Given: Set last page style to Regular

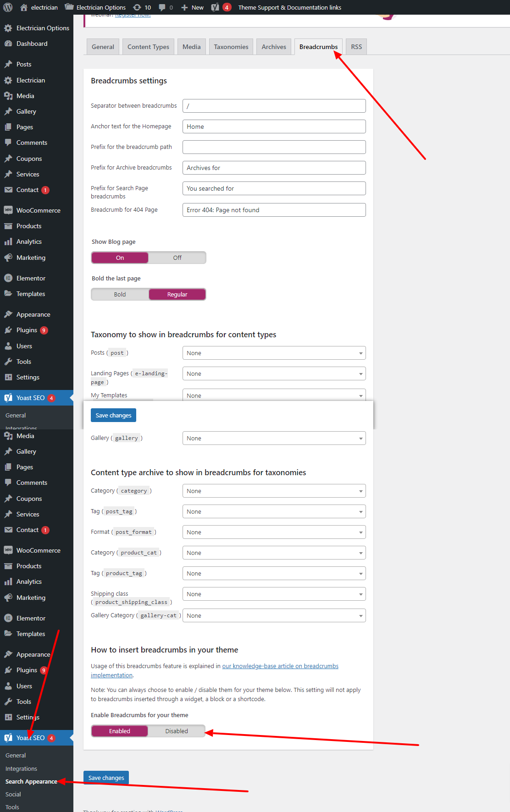Looking at the screenshot, I should (x=177, y=295).
